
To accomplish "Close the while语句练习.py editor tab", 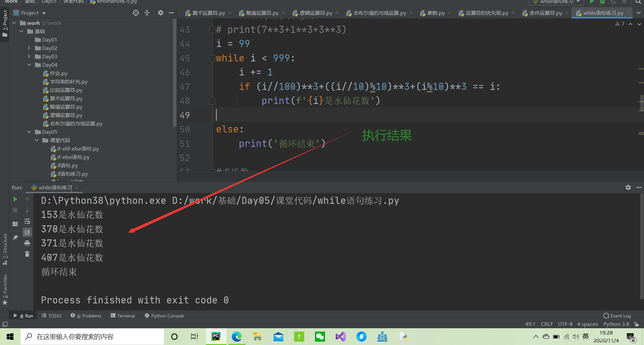I will [x=628, y=13].
